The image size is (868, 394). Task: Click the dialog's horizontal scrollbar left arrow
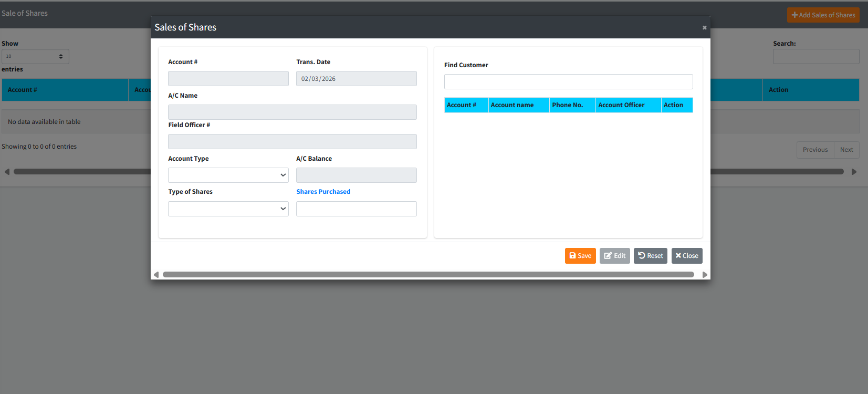156,275
